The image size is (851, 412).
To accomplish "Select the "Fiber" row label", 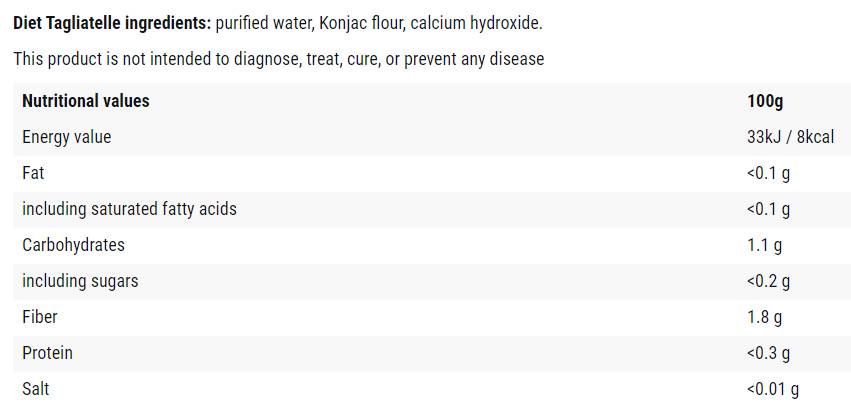I will click(x=40, y=317).
